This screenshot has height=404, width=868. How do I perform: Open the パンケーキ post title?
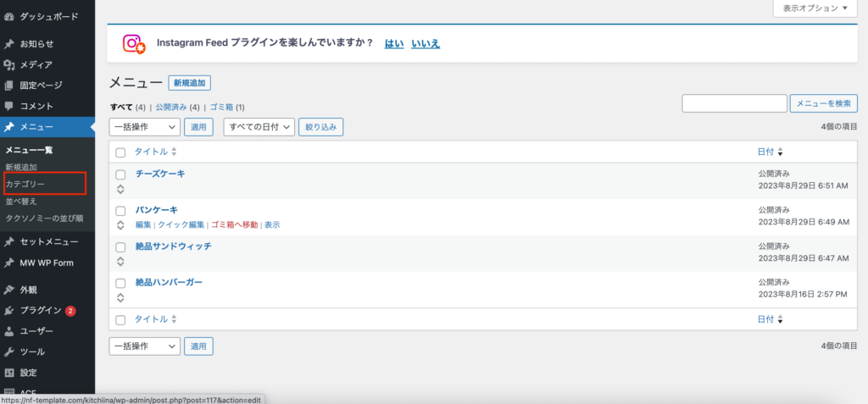pos(157,210)
